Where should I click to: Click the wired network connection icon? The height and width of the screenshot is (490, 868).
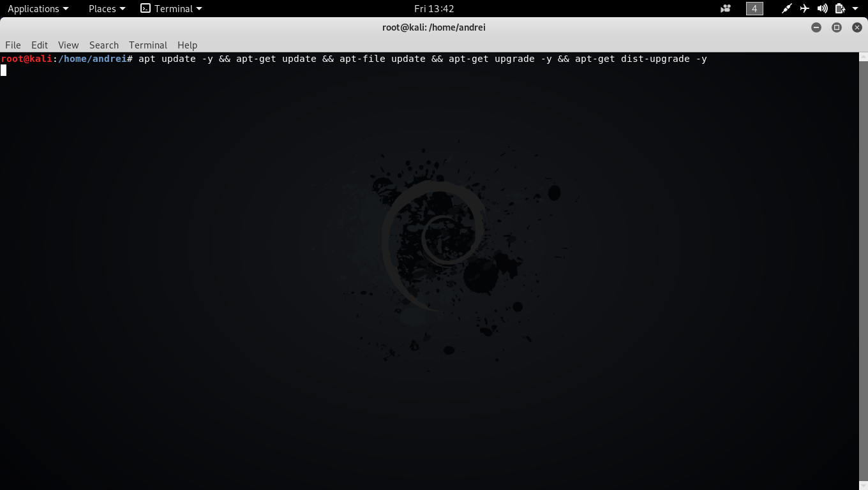pyautogui.click(x=787, y=9)
